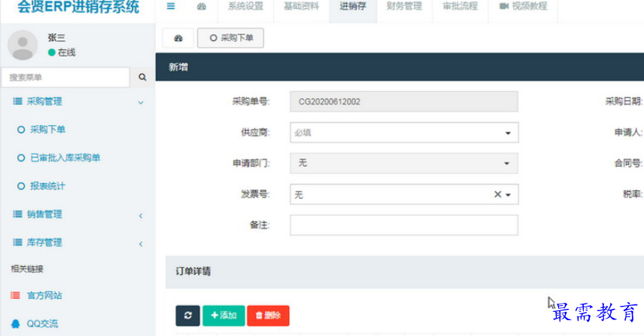
Task: Open 已审批入库采购单 in the sidebar
Action: coord(65,158)
